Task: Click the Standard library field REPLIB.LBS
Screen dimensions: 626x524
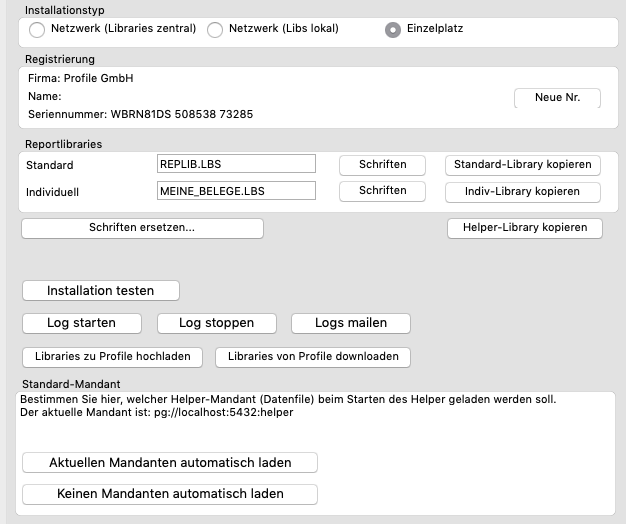Action: tap(236, 164)
